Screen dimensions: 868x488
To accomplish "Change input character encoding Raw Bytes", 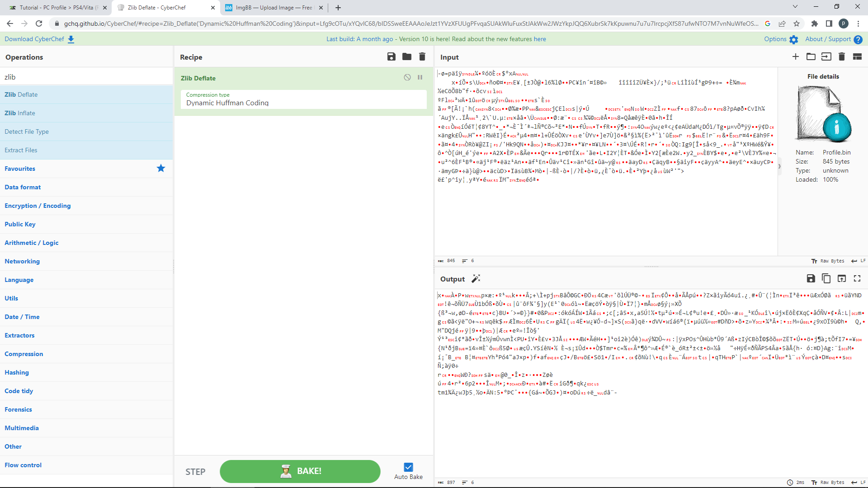I will tap(828, 261).
